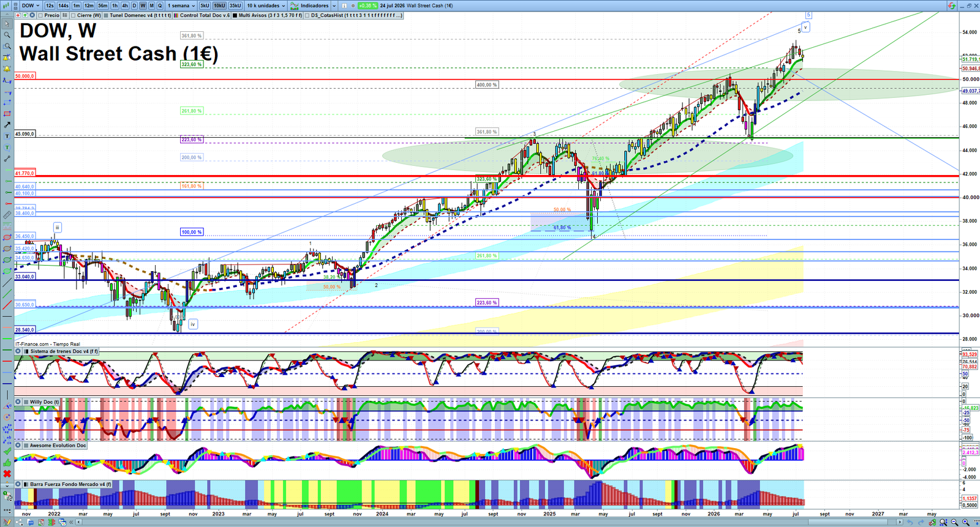Toggle the DS_CotasHist indicator checkbox
The height and width of the screenshot is (527, 980).
[x=307, y=15]
